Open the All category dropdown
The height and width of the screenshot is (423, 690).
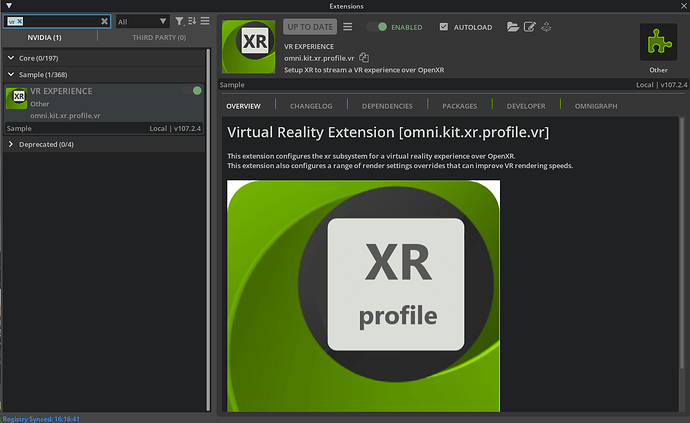click(x=142, y=21)
